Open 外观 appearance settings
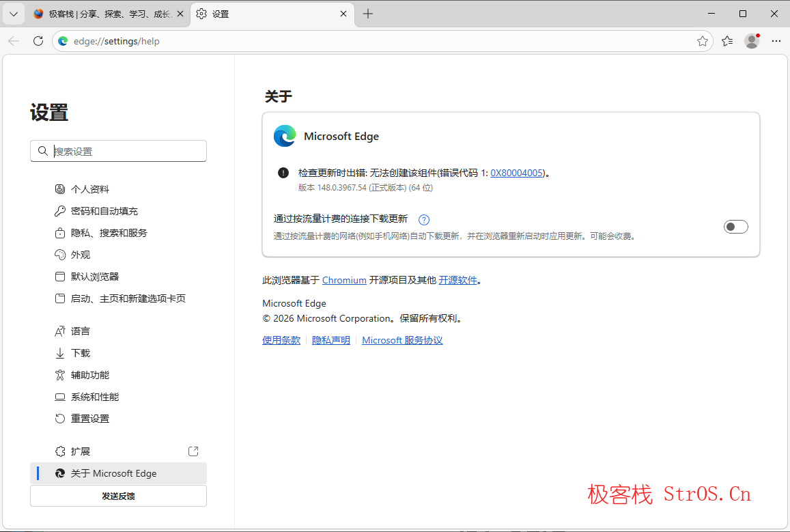Viewport: 790px width, 532px height. pyautogui.click(x=118, y=255)
